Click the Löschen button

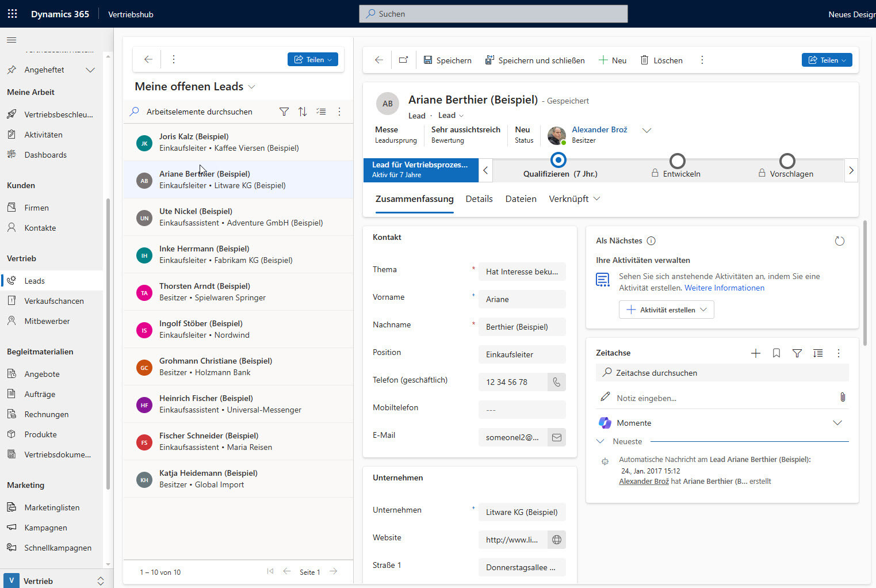pyautogui.click(x=661, y=60)
